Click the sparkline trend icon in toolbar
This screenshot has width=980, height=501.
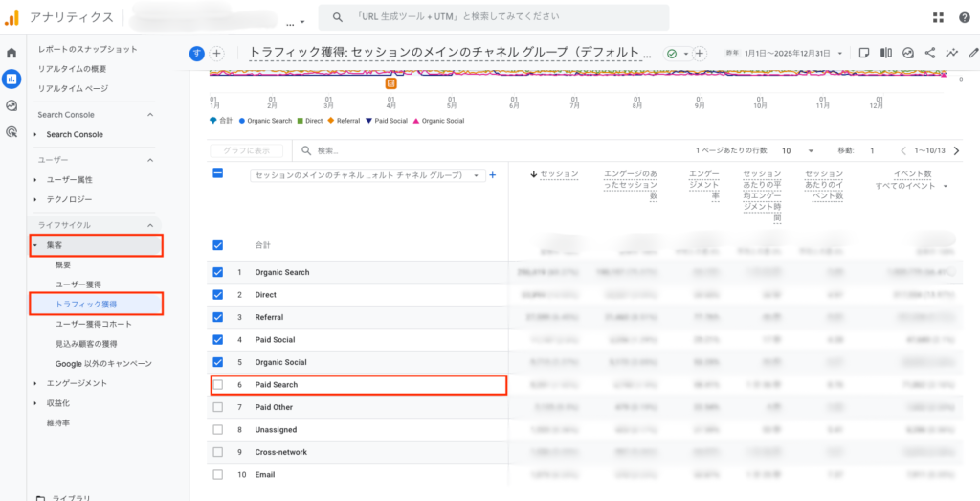click(952, 53)
